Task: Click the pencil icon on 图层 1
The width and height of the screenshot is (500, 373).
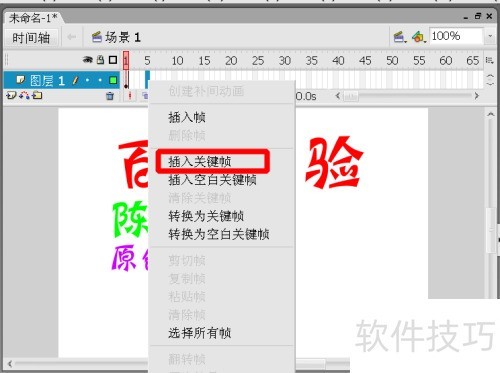Action: pos(76,80)
